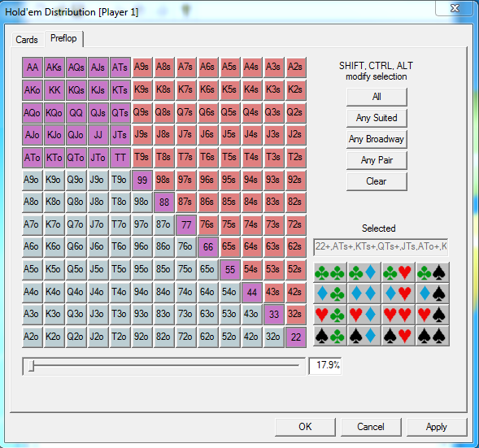Screen dimensions: 479x448
Task: Select the spade-club suit combination
Action: tap(330, 336)
